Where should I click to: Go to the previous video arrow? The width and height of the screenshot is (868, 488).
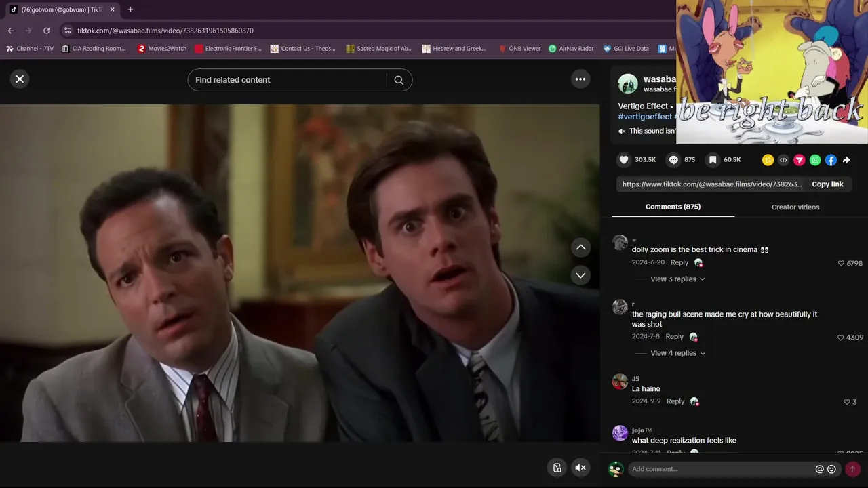point(581,247)
